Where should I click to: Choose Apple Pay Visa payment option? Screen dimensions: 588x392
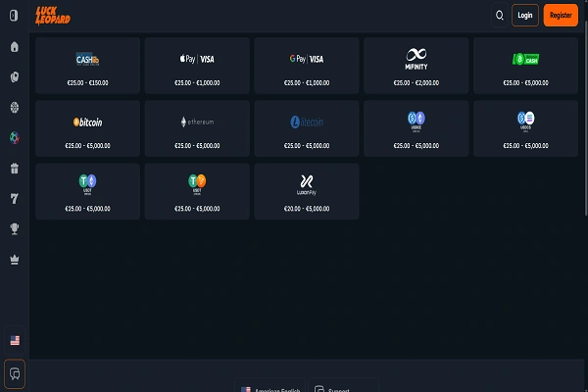[x=197, y=66]
